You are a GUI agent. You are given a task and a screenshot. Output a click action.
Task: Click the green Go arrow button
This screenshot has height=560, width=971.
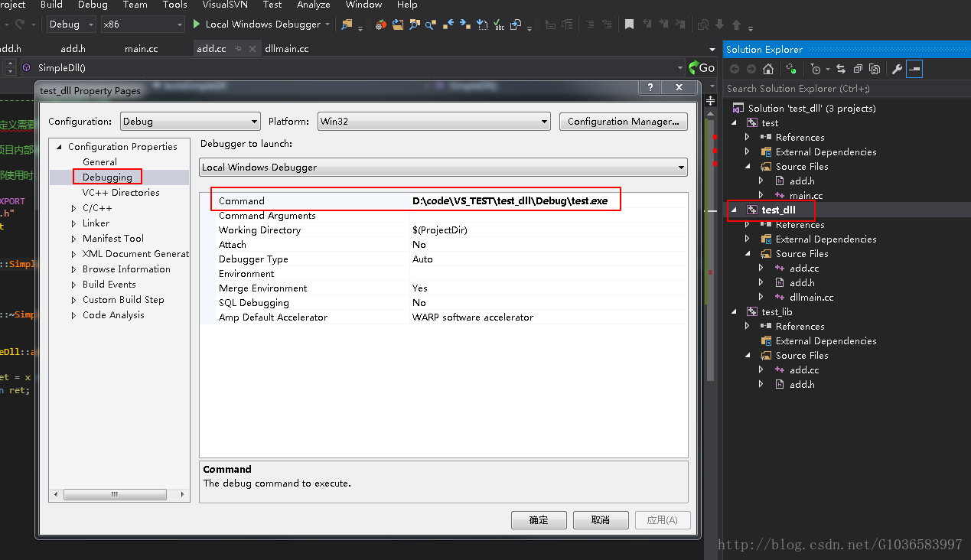[x=702, y=68]
